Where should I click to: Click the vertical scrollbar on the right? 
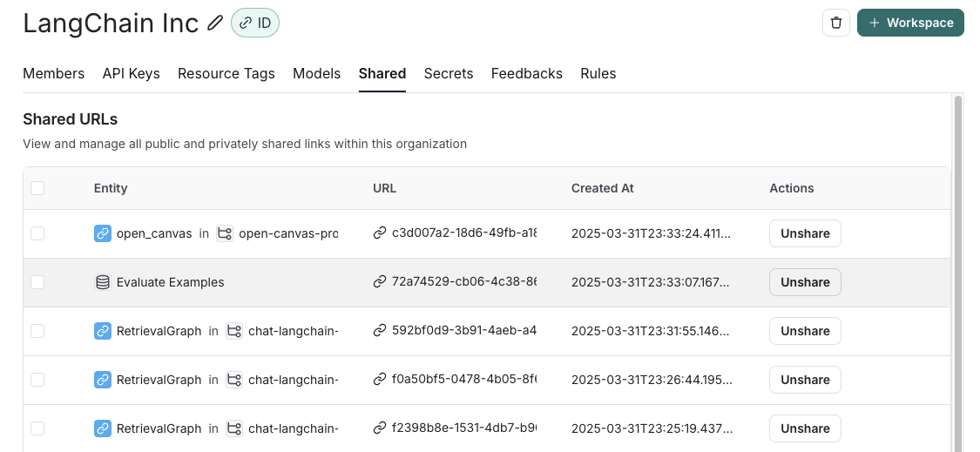click(959, 261)
